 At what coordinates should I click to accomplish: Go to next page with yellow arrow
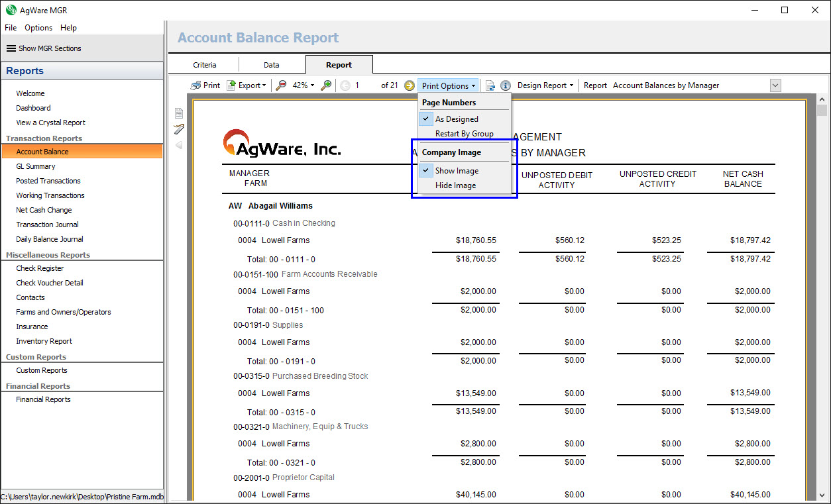[x=410, y=85]
